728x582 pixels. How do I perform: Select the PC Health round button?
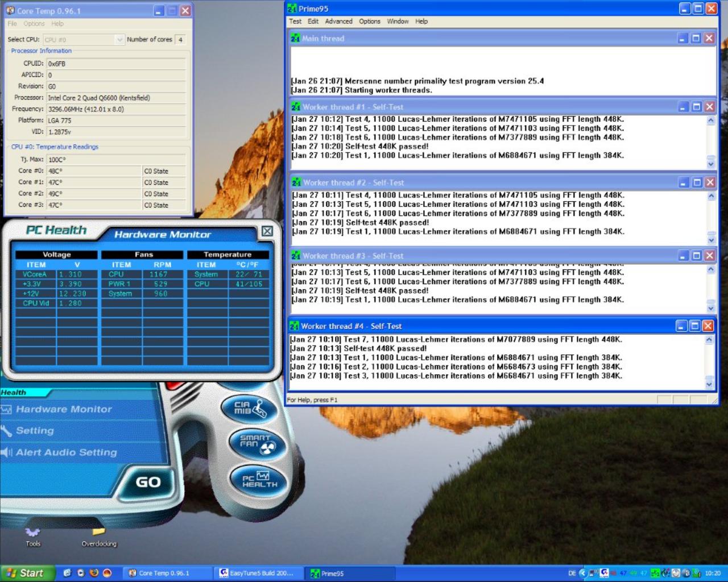point(259,480)
